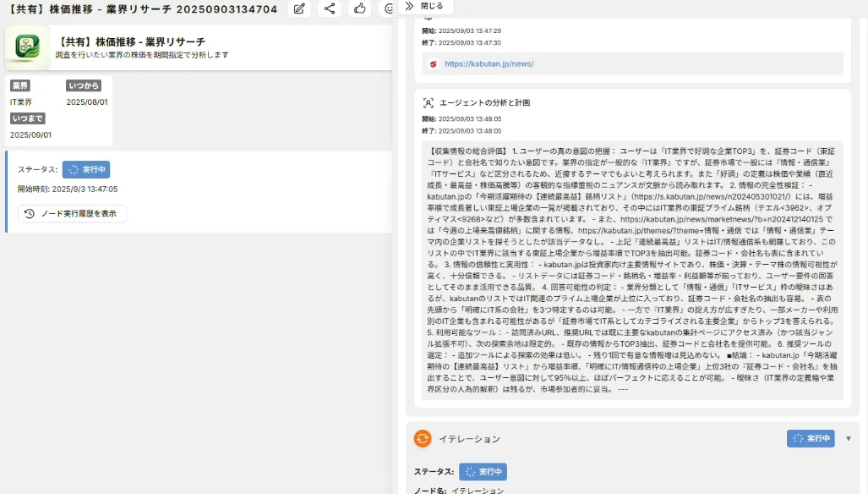Viewport: 868px width, 494px height.
Task: Click the red kabutan favicon beside the URL
Action: click(434, 63)
